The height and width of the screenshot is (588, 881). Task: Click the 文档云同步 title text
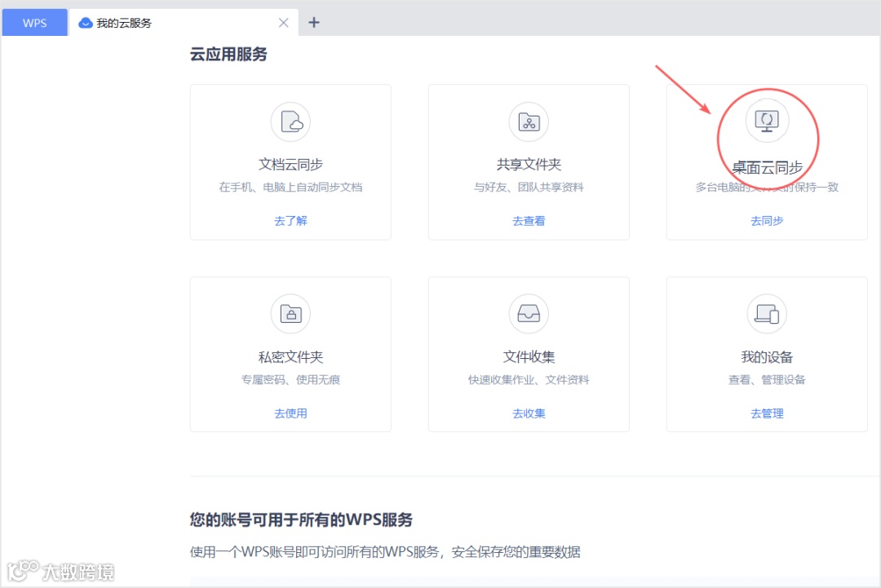(x=290, y=165)
